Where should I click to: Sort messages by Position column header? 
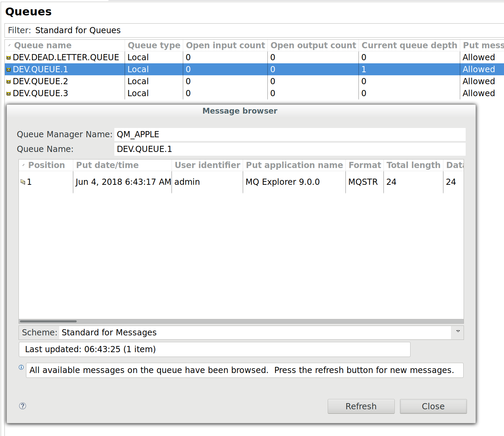tap(46, 165)
